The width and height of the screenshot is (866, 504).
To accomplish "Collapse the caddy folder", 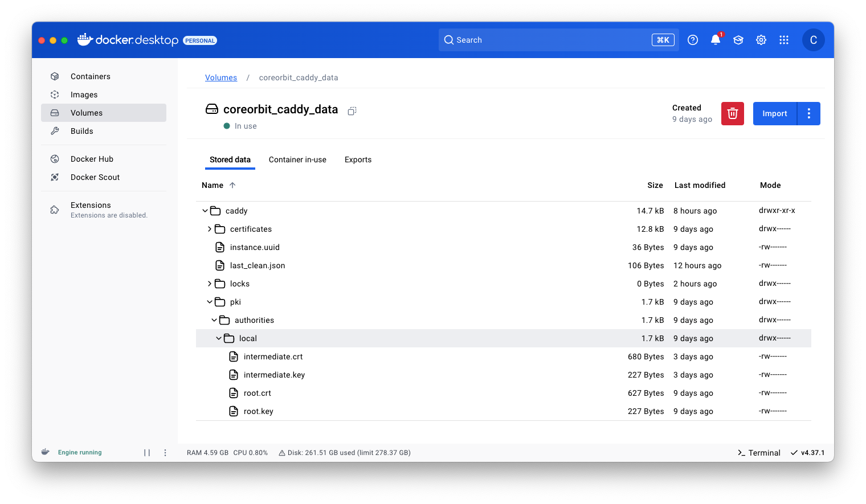I will tap(205, 211).
